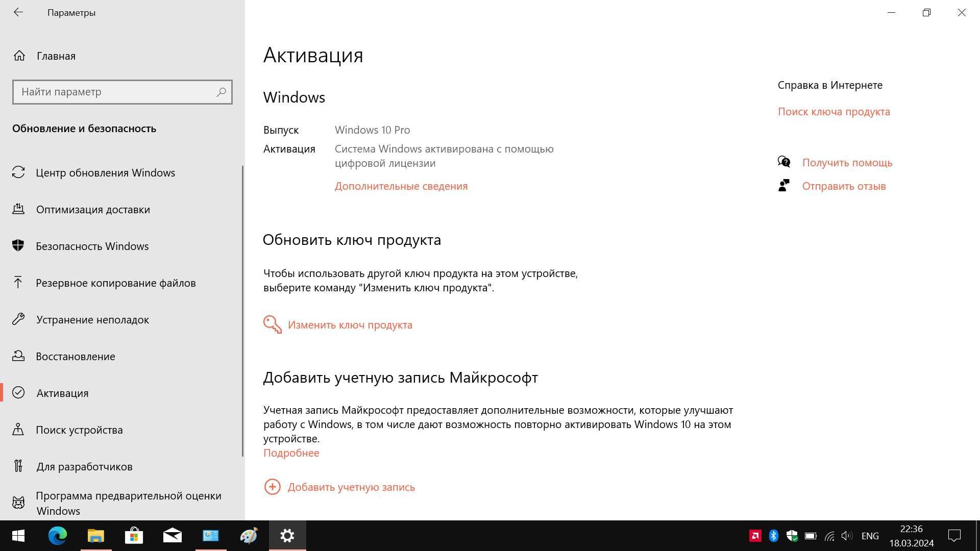Click the Show desktop strip

pyautogui.click(x=977, y=536)
